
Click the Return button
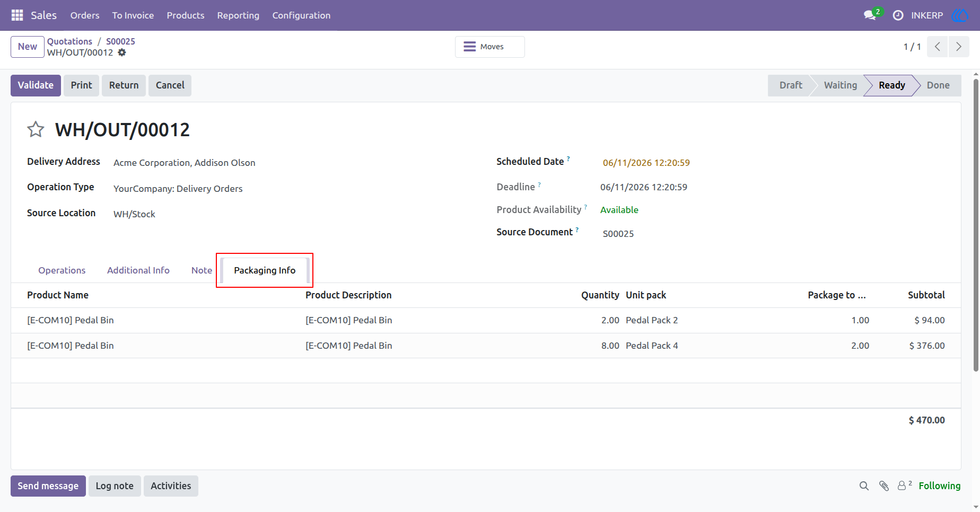124,85
